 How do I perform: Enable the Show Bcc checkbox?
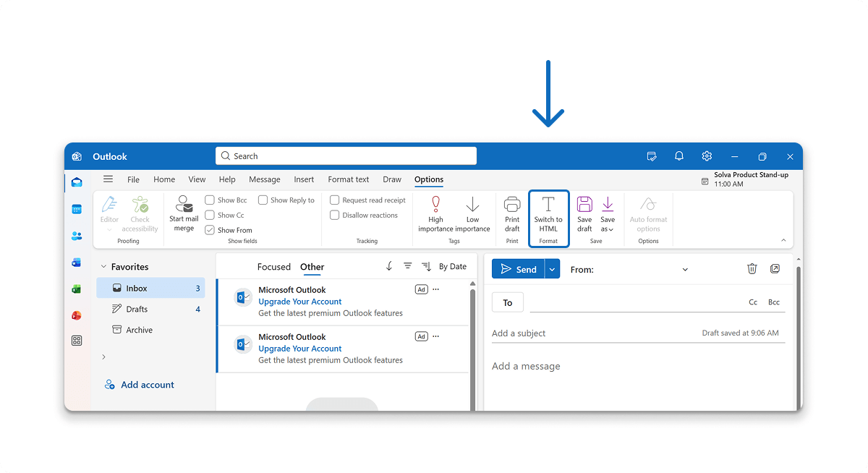click(x=210, y=200)
